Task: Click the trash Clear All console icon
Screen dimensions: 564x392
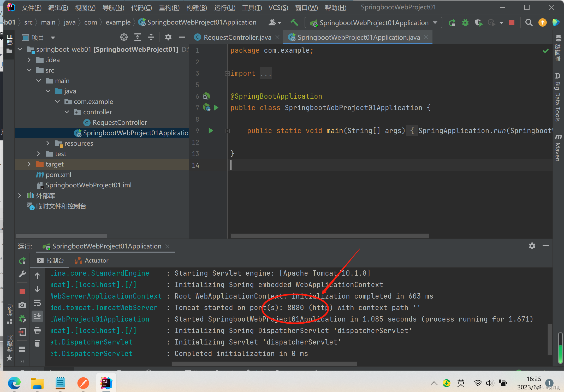Action: click(x=37, y=343)
